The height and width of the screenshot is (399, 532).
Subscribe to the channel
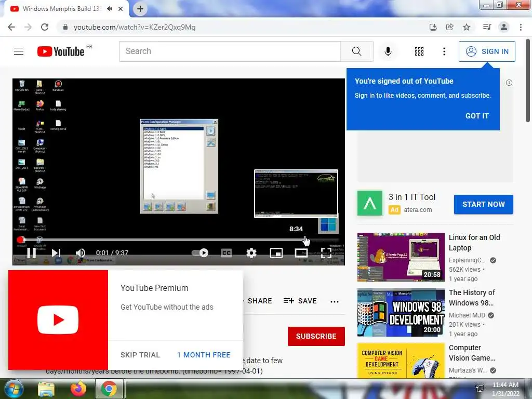[x=316, y=336]
